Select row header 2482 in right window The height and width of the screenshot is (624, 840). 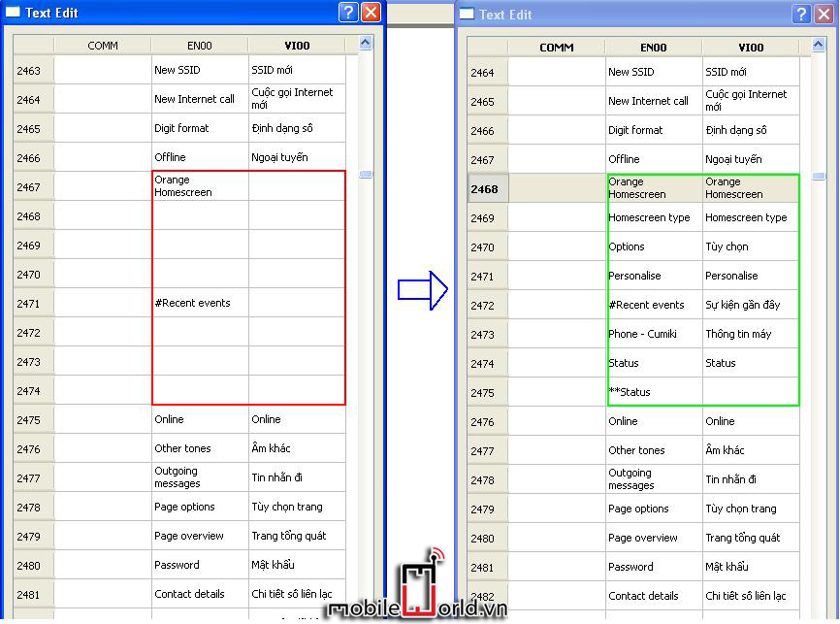(484, 596)
